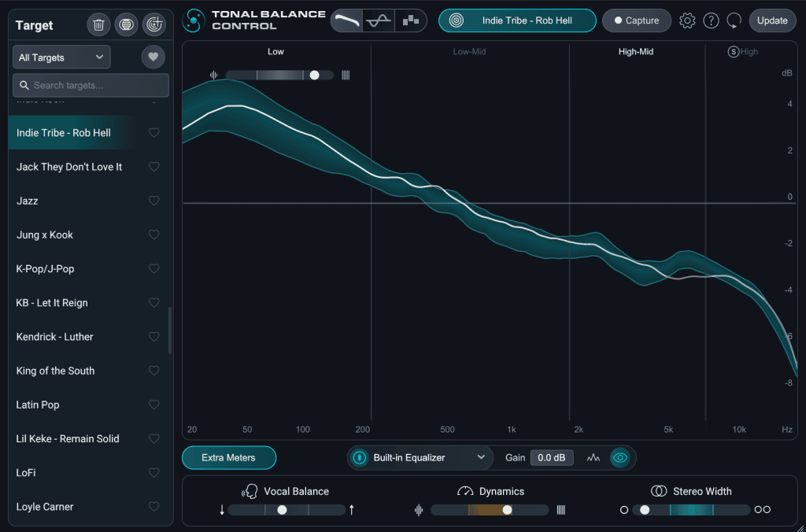Toggle the Built-in Equalizer power button
Image resolution: width=806 pixels, height=532 pixels.
360,457
